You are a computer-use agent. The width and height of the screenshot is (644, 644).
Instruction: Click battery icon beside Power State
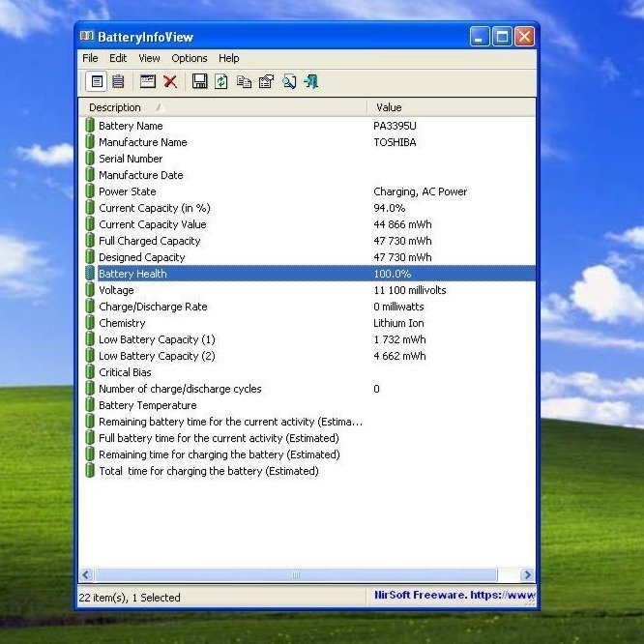(x=90, y=191)
